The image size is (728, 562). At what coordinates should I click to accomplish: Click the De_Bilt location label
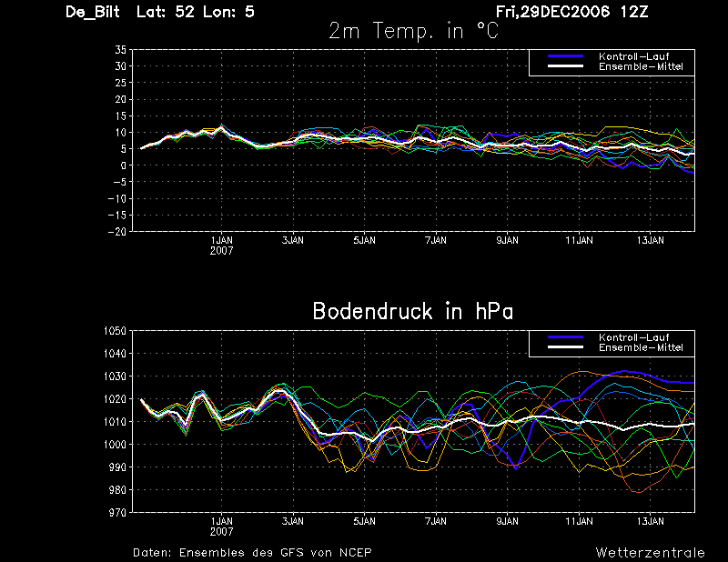tap(93, 12)
